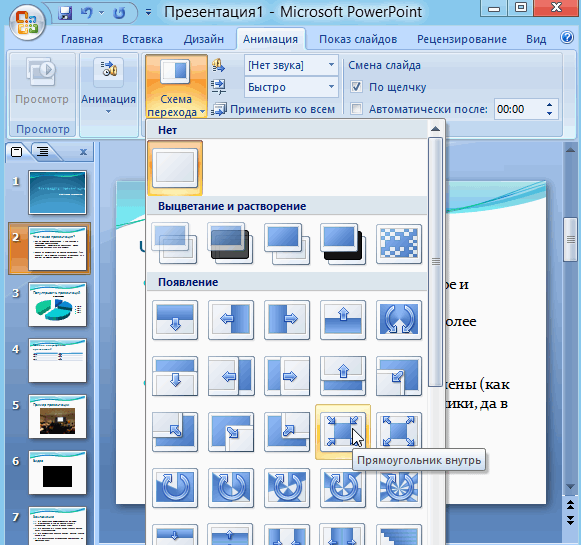Pick the uncover right transition
The width and height of the screenshot is (581, 545).
(287, 376)
